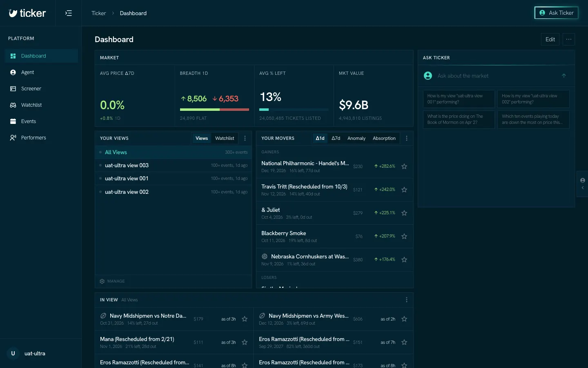This screenshot has width=588, height=368.
Task: Expand the side Ask Ticker panel handle
Action: (x=582, y=184)
